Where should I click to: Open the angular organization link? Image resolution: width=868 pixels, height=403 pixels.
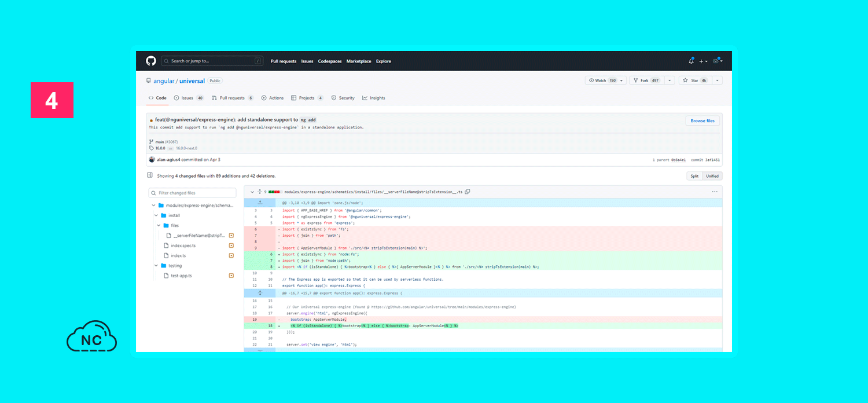164,81
